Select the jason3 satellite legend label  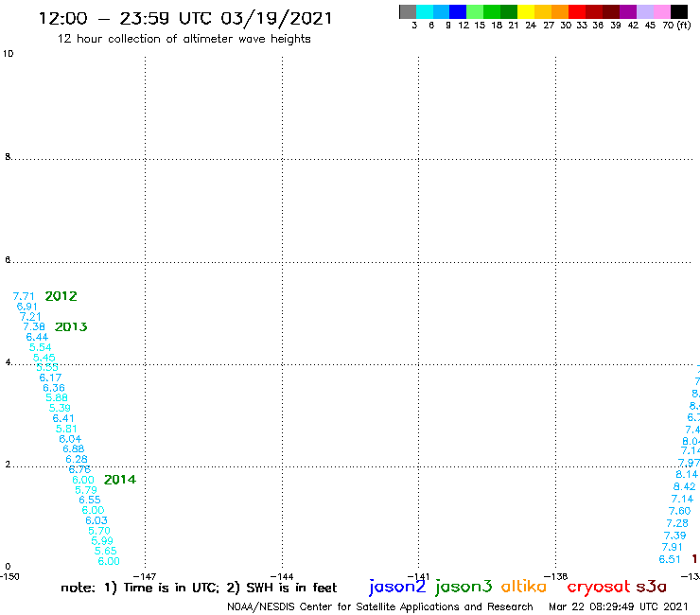coord(464,587)
